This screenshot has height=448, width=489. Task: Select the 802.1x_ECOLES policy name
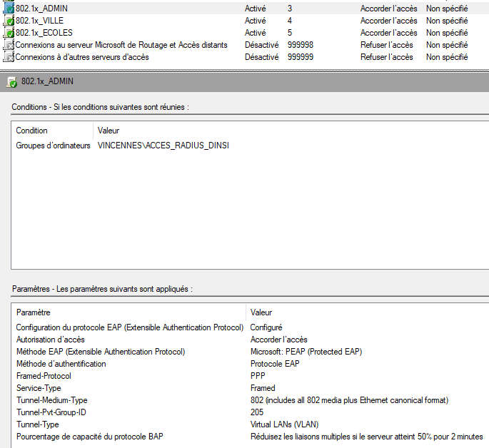tap(44, 33)
